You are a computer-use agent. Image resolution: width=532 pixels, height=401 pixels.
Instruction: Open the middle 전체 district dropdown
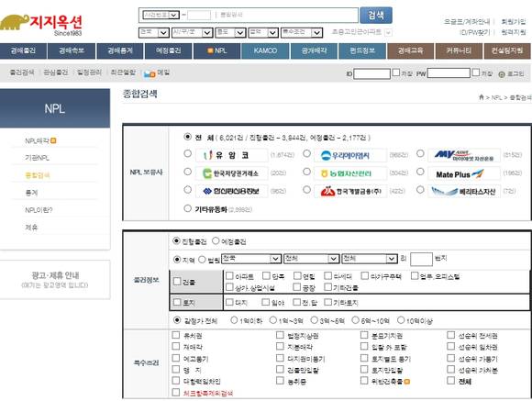pyautogui.click(x=312, y=259)
